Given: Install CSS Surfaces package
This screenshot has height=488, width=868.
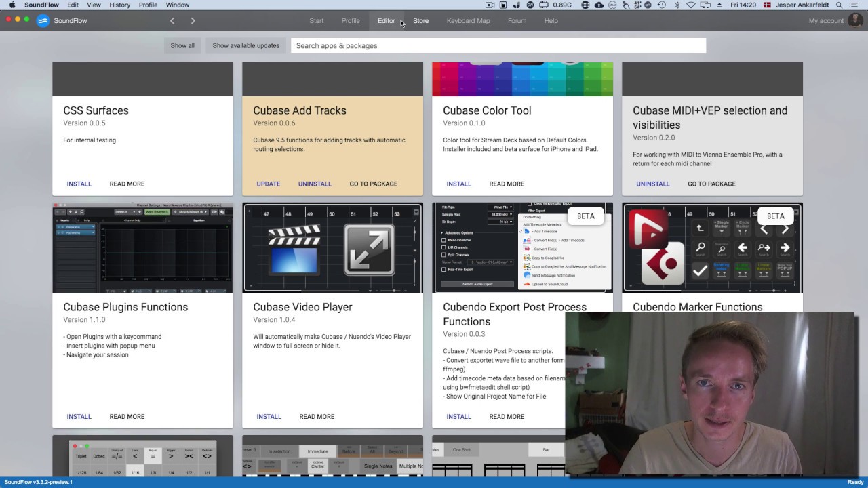Looking at the screenshot, I should tap(79, 184).
